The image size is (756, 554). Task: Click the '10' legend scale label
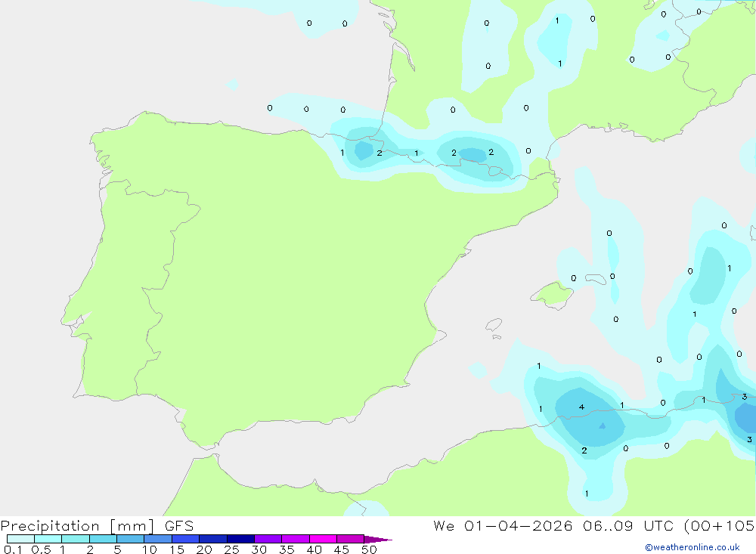[x=150, y=549]
